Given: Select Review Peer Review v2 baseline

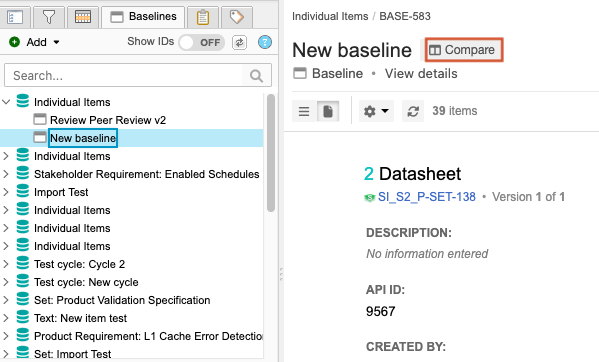Looking at the screenshot, I should 108,120.
